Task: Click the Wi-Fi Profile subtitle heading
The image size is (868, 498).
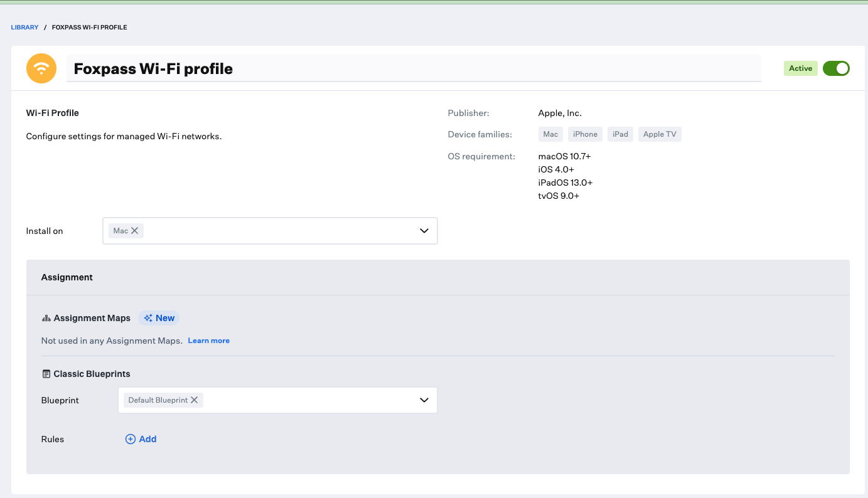Action: coord(53,113)
